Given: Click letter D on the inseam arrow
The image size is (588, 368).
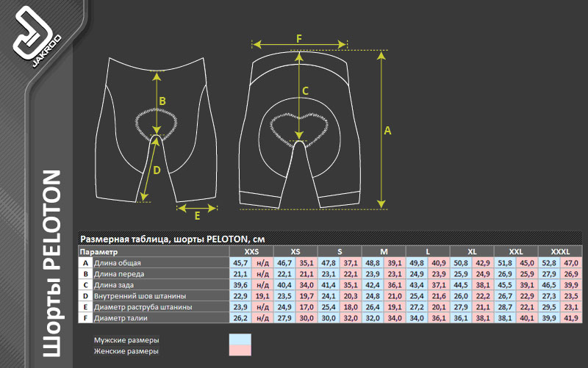Looking at the screenshot, I should click(x=157, y=170).
